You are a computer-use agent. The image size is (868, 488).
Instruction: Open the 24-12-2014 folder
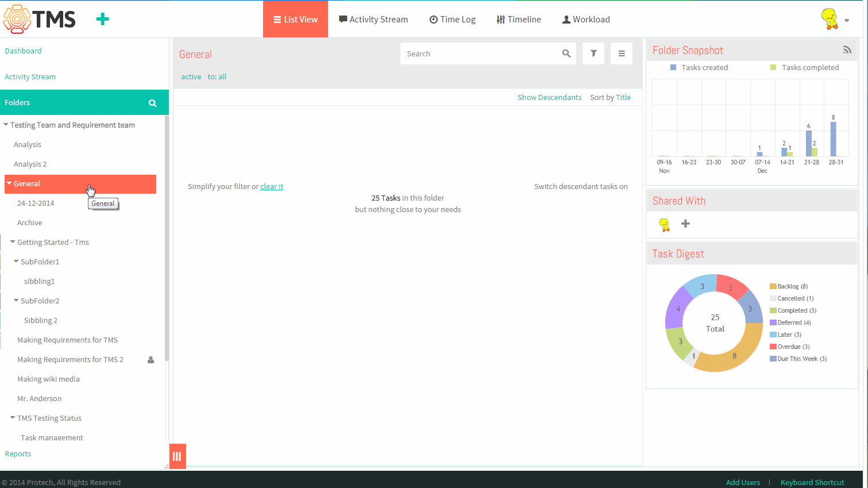pyautogui.click(x=36, y=203)
